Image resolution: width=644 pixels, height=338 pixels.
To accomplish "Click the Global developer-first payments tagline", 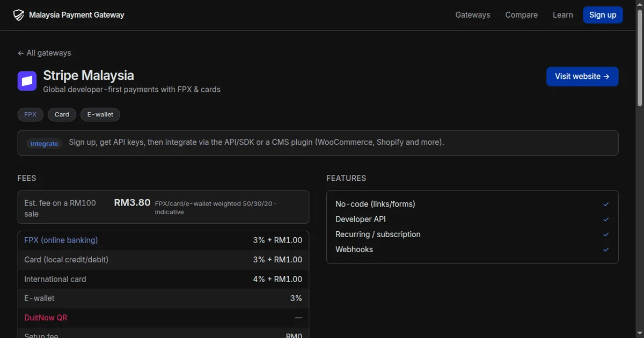I will point(132,90).
